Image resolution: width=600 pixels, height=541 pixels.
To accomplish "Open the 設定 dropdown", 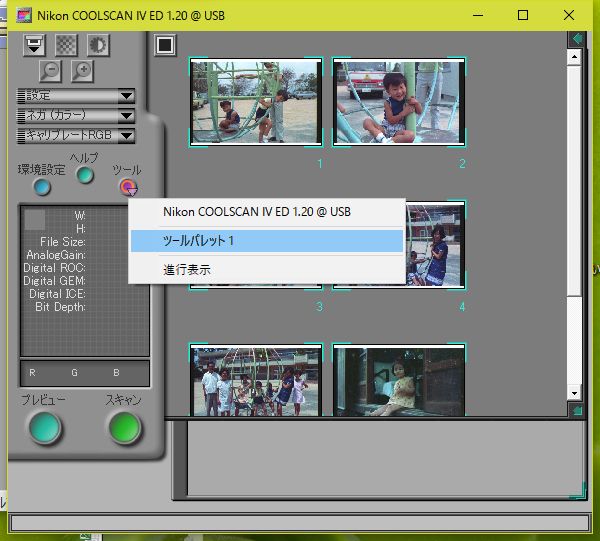I will pos(76,96).
